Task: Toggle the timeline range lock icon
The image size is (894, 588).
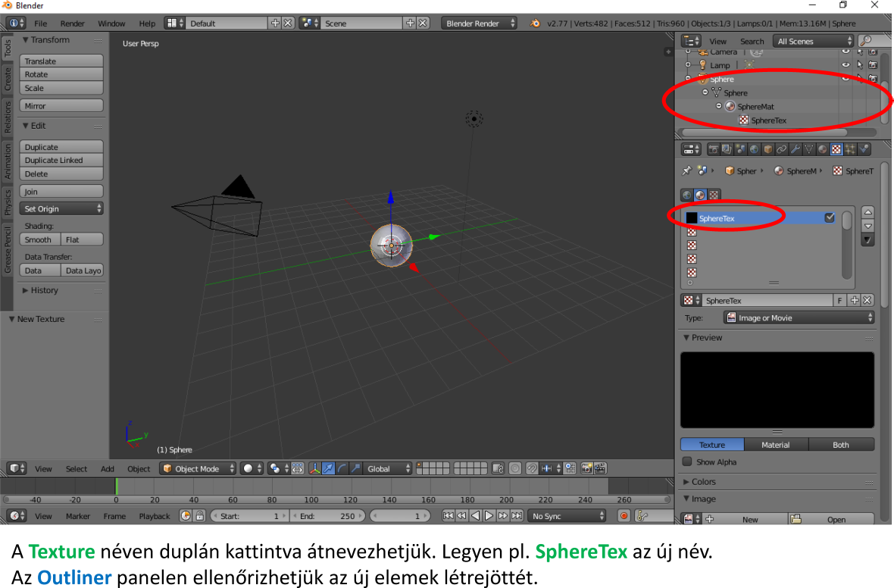Action: (x=199, y=515)
